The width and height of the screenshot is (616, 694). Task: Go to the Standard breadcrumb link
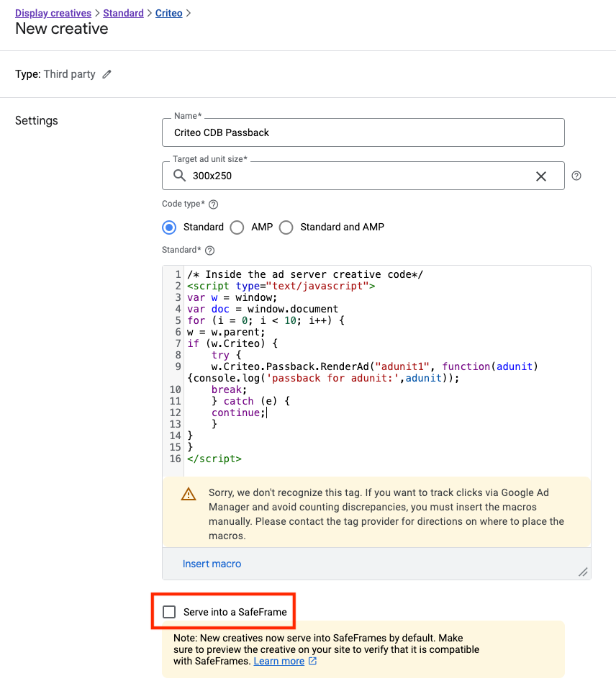[x=123, y=13]
